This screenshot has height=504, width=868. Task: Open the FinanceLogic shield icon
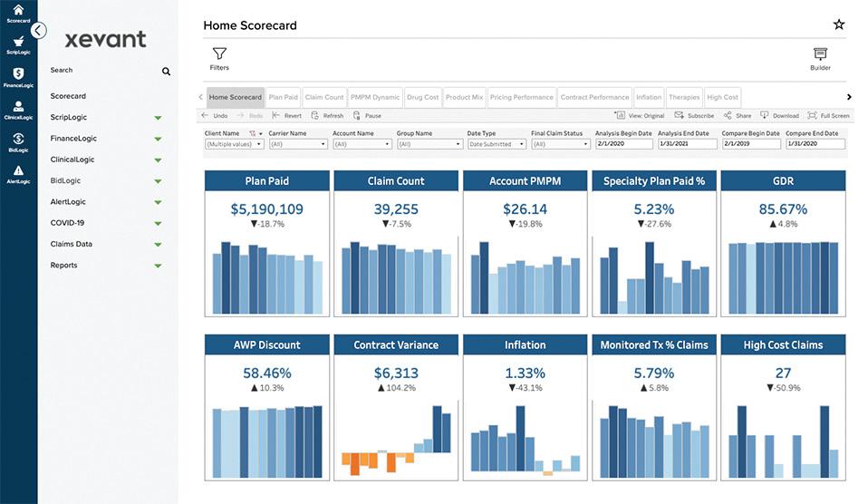[x=18, y=73]
